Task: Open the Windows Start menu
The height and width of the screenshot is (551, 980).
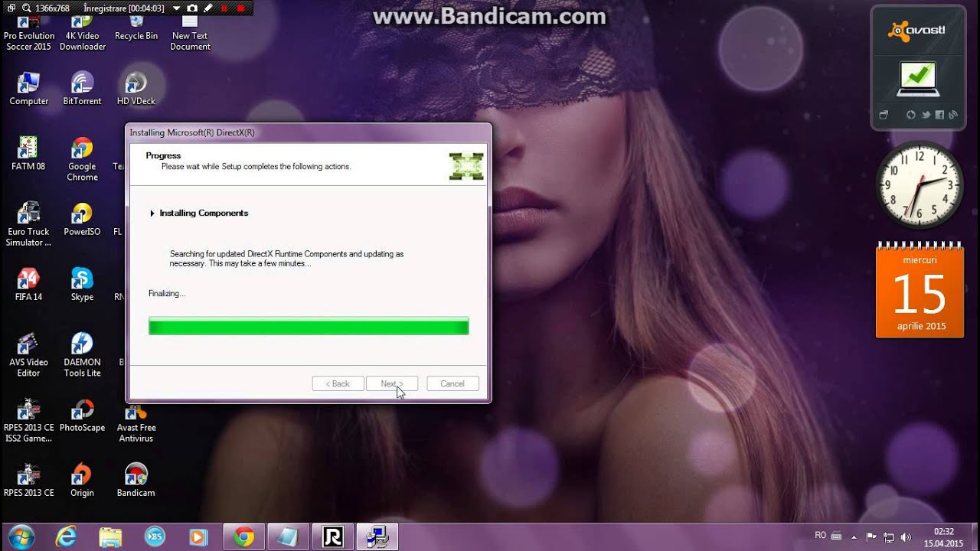Action: pos(21,536)
